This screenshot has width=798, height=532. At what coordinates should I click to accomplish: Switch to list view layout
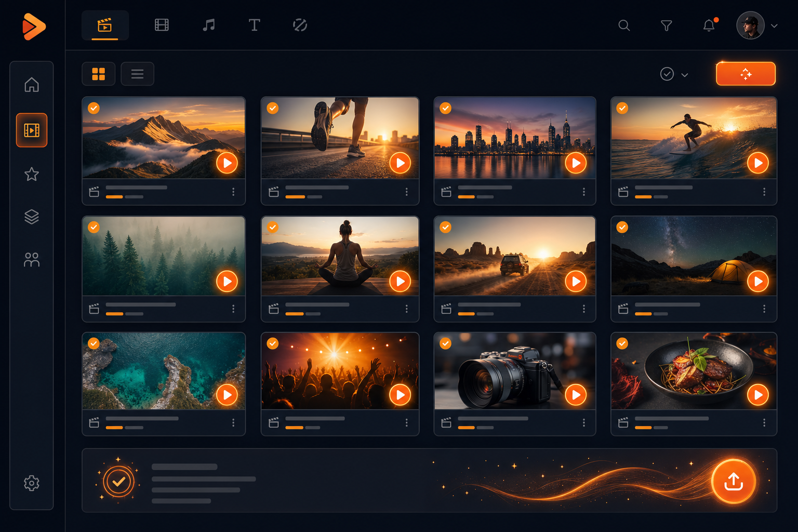click(137, 74)
